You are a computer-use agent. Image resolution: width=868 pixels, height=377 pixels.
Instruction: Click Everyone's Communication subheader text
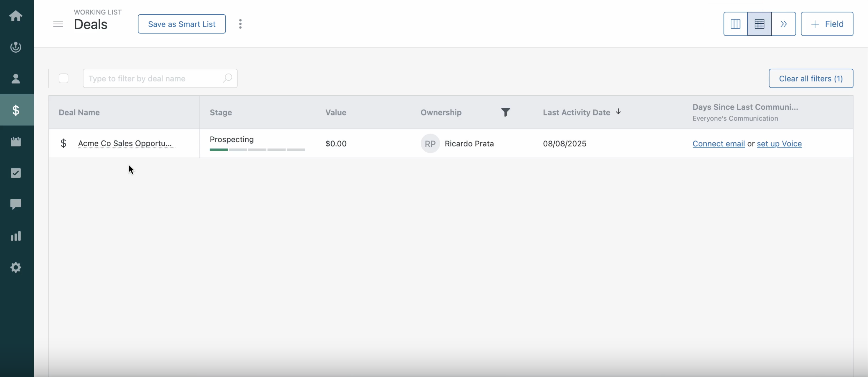tap(735, 118)
